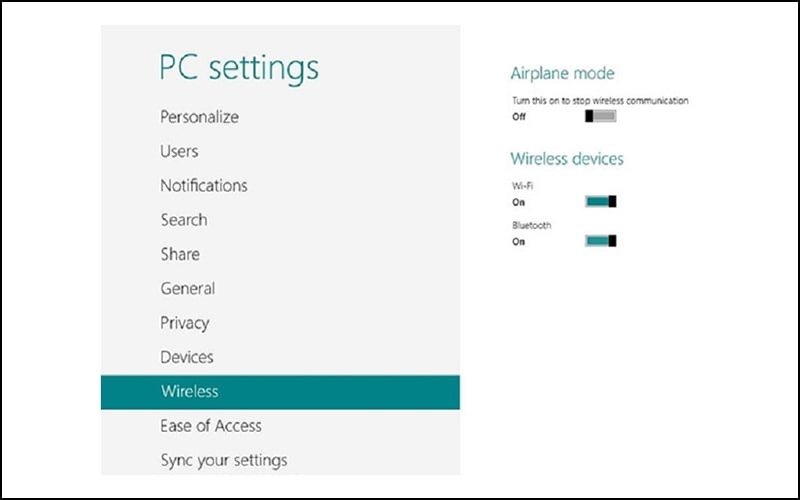Viewport: 800px width, 500px height.
Task: Open Devices settings category
Action: 187,357
